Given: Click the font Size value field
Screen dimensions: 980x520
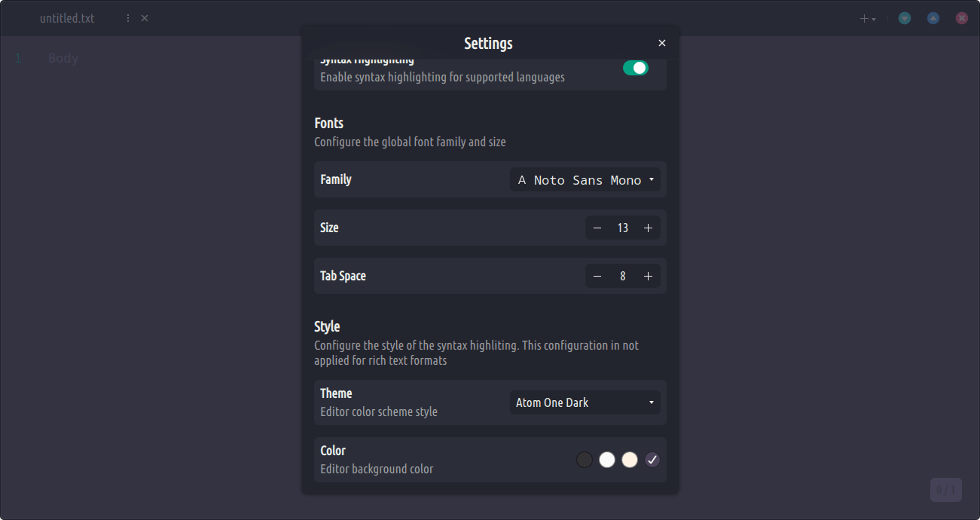Looking at the screenshot, I should 622,228.
